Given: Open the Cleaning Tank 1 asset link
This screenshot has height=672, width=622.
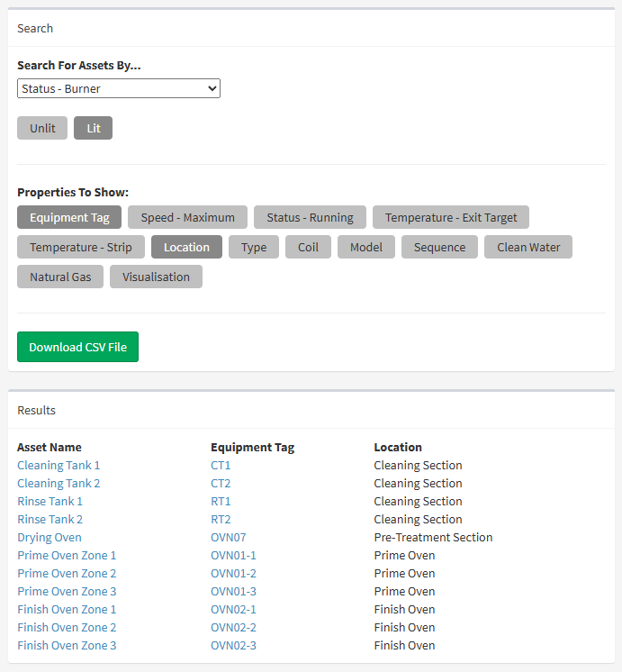Looking at the screenshot, I should pos(59,466).
